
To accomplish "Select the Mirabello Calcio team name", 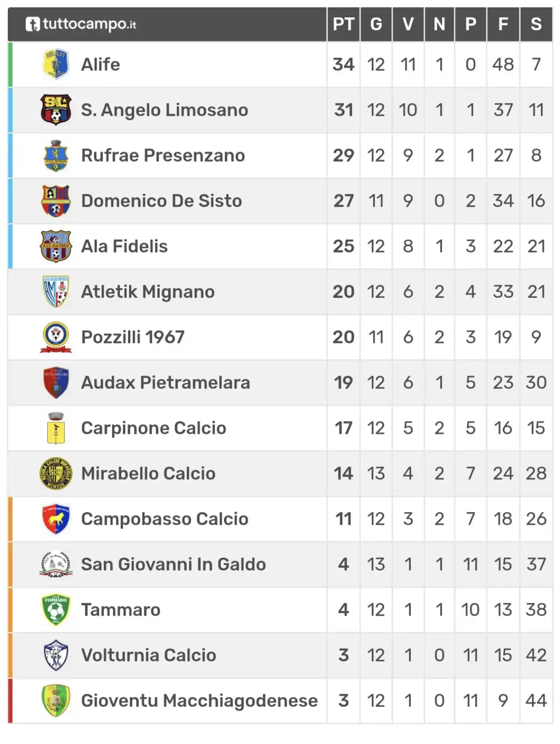I will tap(148, 473).
